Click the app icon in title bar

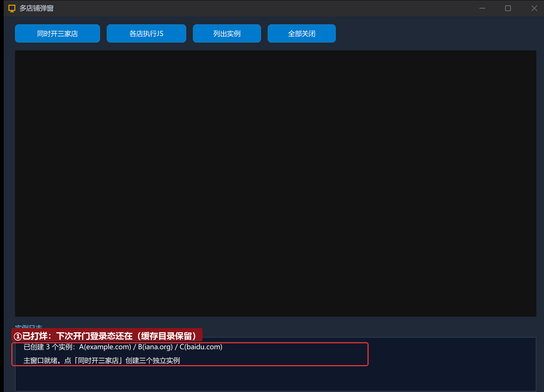tap(12, 8)
